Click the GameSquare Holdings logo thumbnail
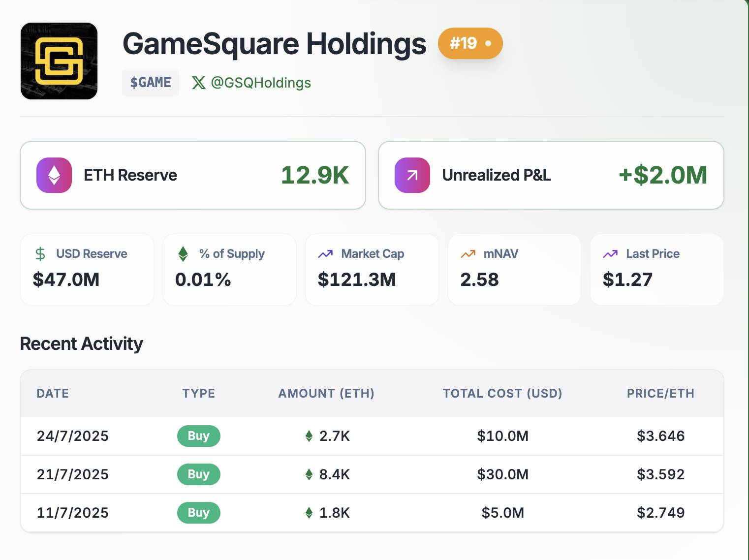The width and height of the screenshot is (749, 560). [x=59, y=61]
